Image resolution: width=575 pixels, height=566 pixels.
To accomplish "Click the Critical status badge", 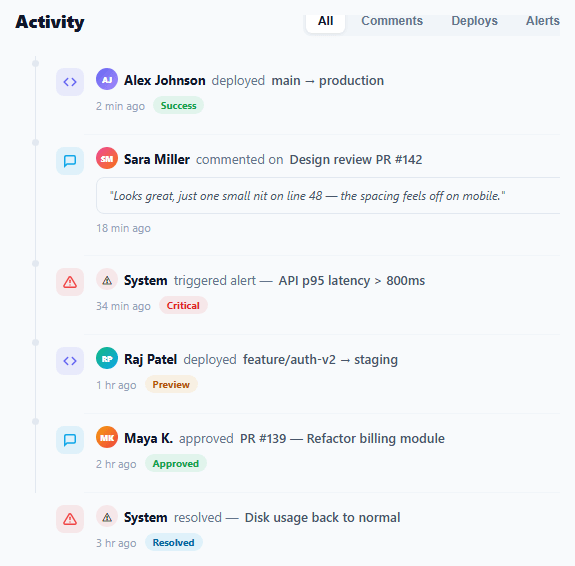I will (x=183, y=306).
